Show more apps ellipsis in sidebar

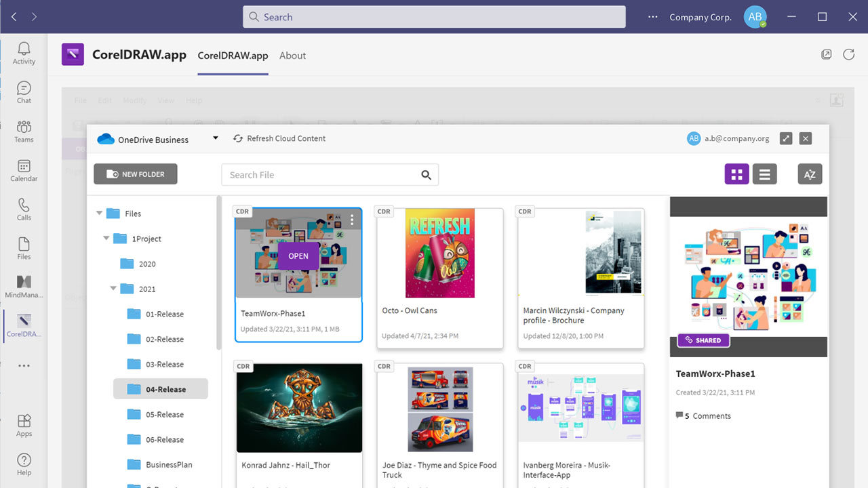tap(24, 366)
